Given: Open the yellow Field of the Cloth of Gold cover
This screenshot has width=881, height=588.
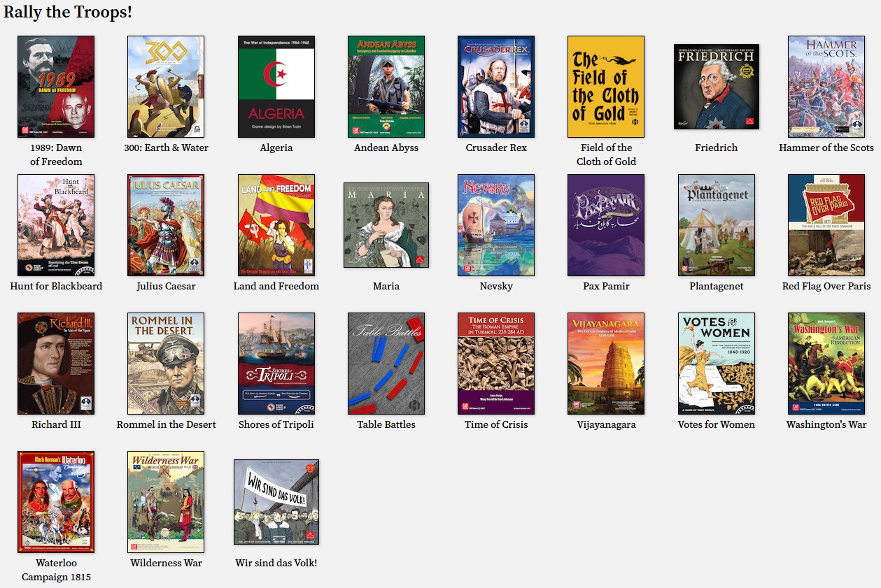Looking at the screenshot, I should tap(606, 87).
